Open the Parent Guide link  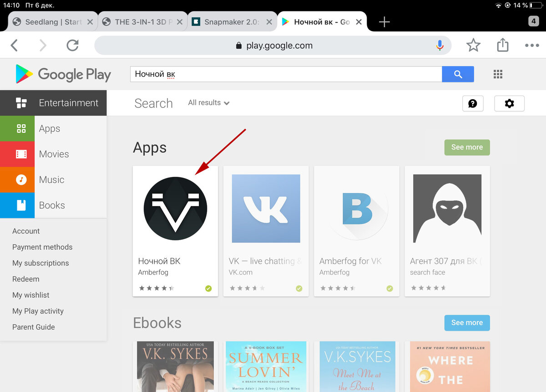tap(34, 327)
